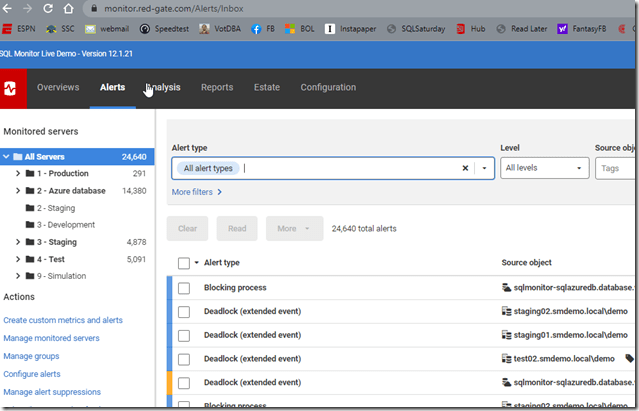Open Create custom metrics and alerts link

coord(65,320)
